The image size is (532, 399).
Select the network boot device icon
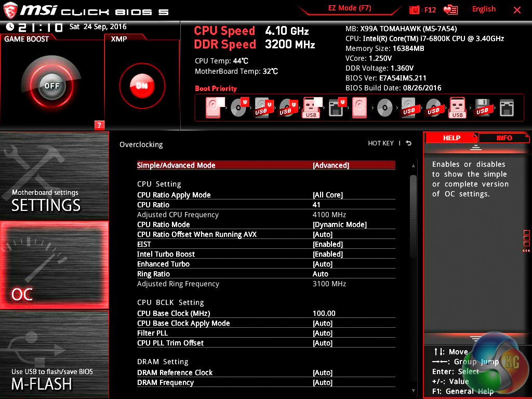[x=507, y=108]
